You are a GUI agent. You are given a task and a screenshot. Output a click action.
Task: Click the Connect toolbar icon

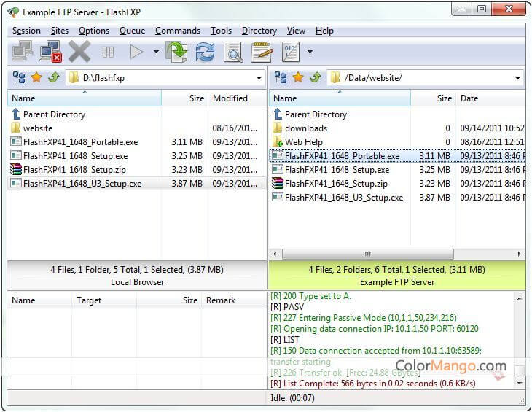click(x=23, y=52)
